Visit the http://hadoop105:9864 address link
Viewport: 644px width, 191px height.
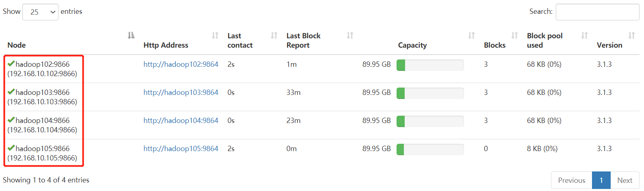181,149
